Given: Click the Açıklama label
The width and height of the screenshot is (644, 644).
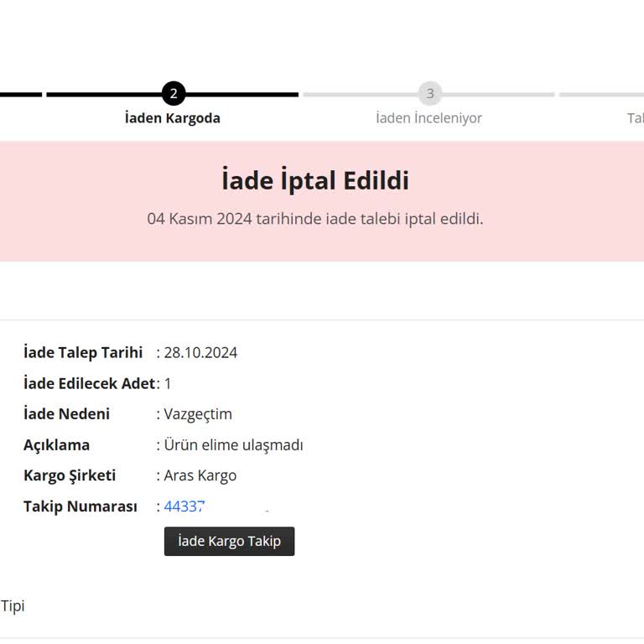Looking at the screenshot, I should (57, 444).
